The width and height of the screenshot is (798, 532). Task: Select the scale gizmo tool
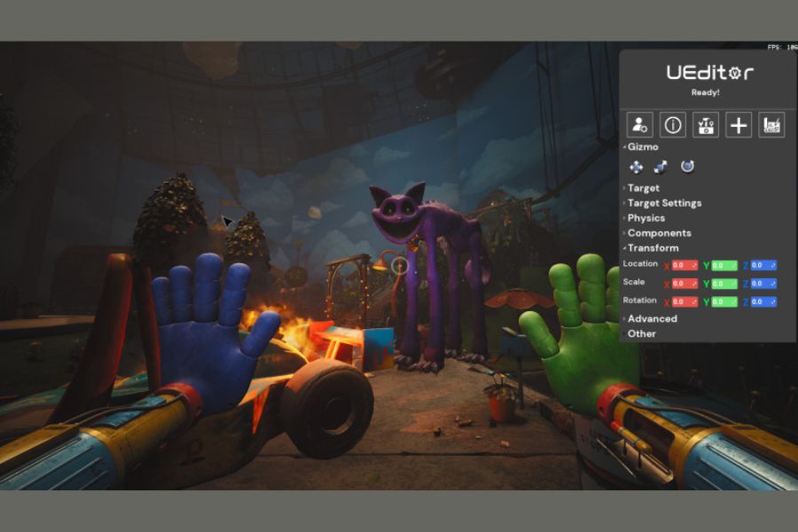coord(661,167)
